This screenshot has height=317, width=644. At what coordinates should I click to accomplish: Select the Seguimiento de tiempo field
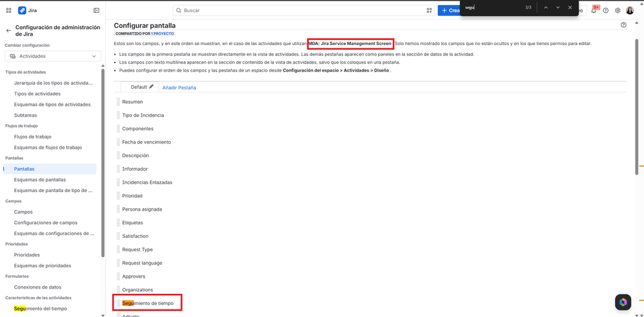pos(148,303)
